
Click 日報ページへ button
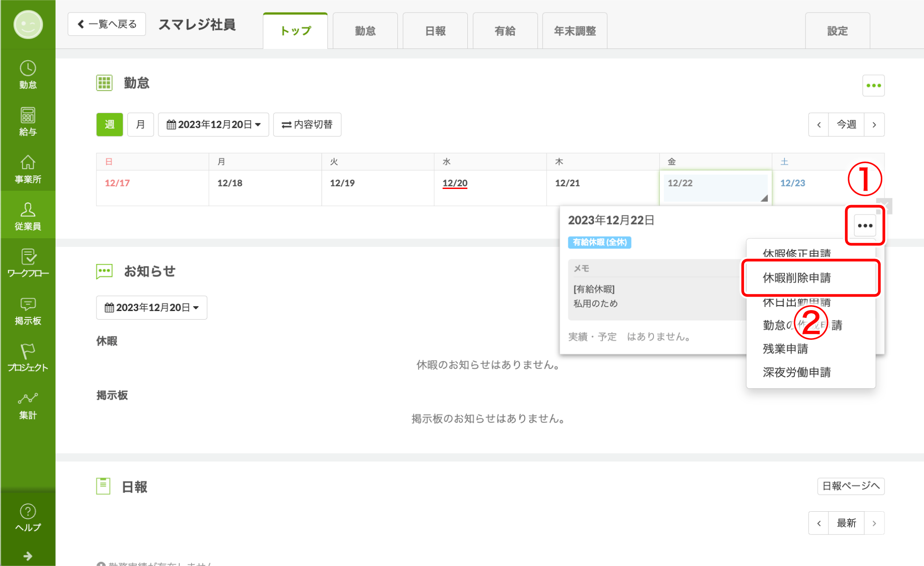click(x=850, y=486)
